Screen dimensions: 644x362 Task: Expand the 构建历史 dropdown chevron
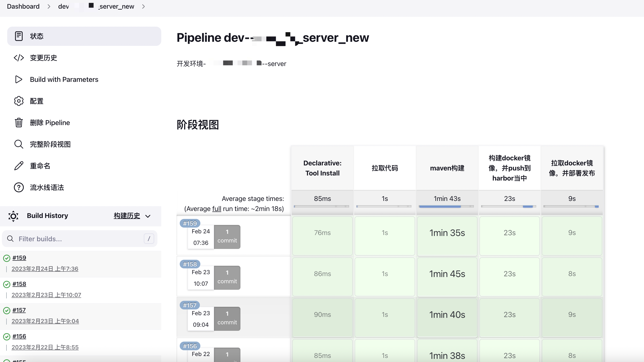click(x=148, y=216)
